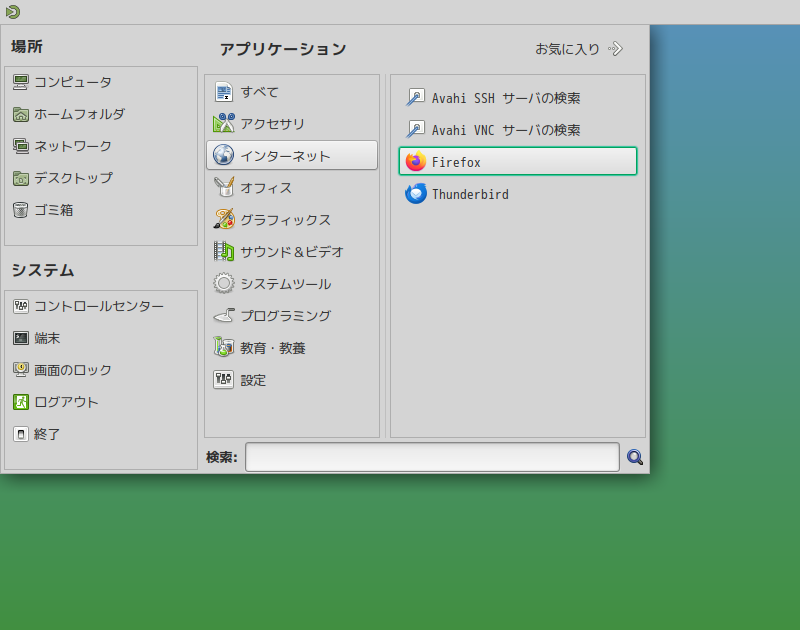The image size is (800, 630).
Task: Select the プログラミング category icon
Action: click(x=223, y=316)
